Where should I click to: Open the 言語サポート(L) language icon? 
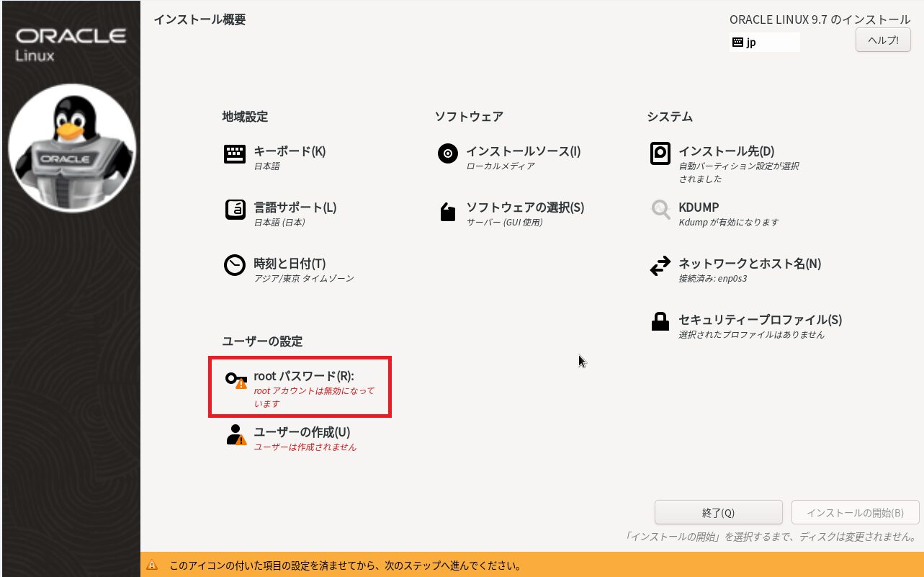[x=235, y=210]
